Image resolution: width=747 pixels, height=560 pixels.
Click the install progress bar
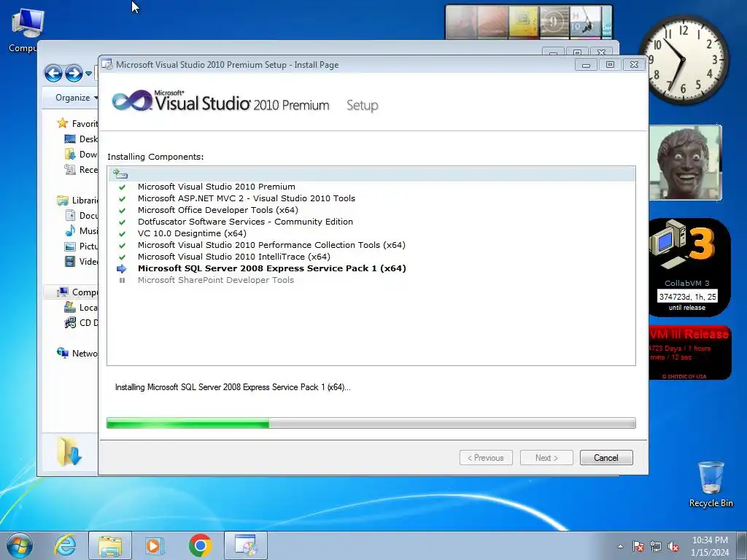pyautogui.click(x=371, y=423)
